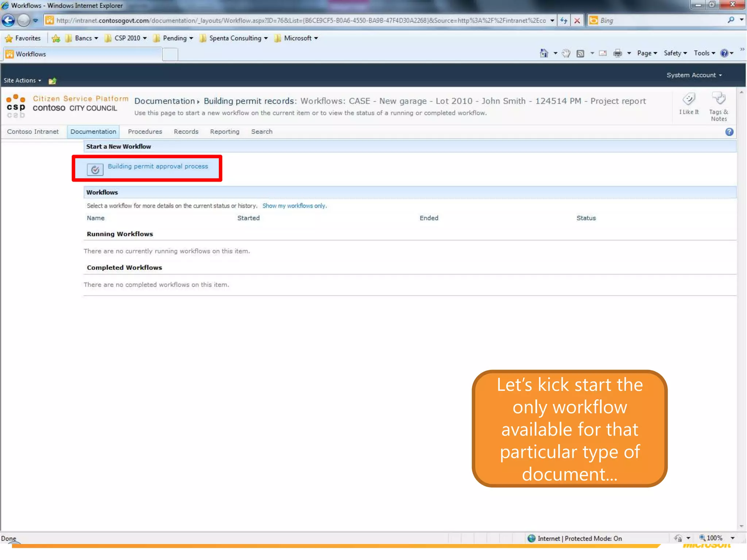Select the Procedures navigation tab
The image size is (747, 560).
pyautogui.click(x=145, y=132)
